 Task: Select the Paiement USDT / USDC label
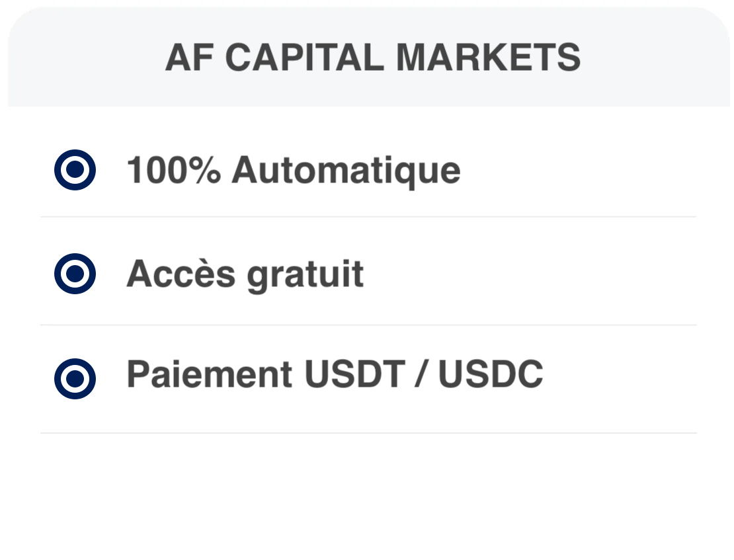point(334,375)
